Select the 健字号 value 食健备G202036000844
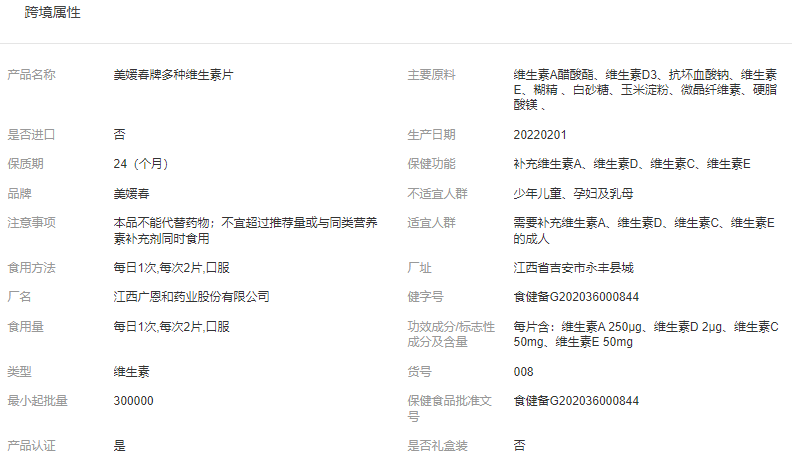This screenshot has width=792, height=462. (x=576, y=297)
